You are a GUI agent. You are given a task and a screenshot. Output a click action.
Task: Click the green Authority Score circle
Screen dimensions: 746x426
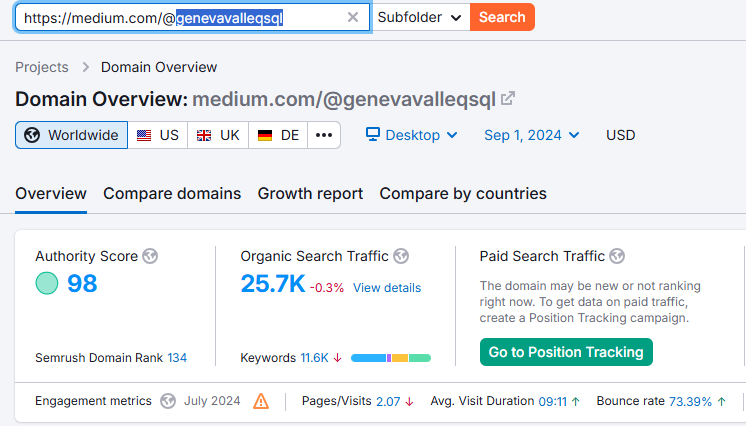coord(47,283)
